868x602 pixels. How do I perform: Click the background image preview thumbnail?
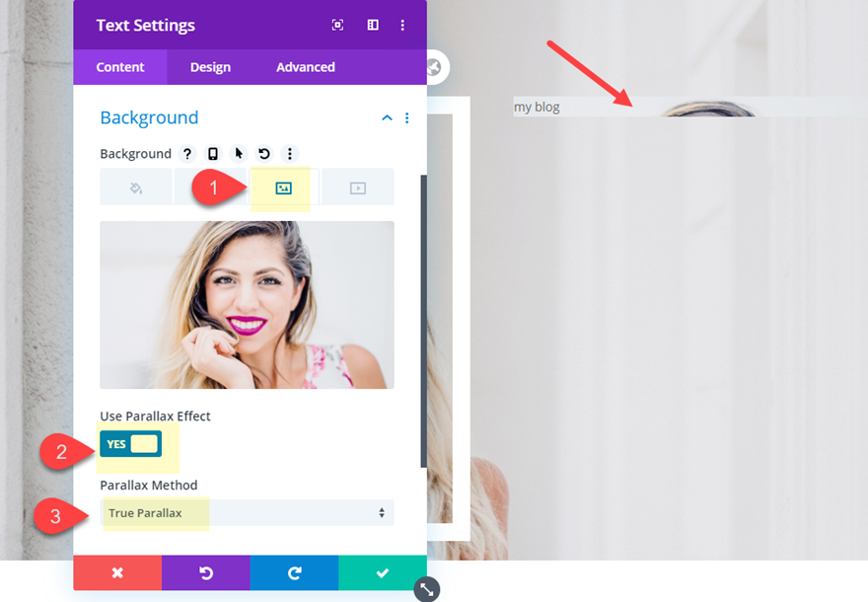click(x=247, y=305)
